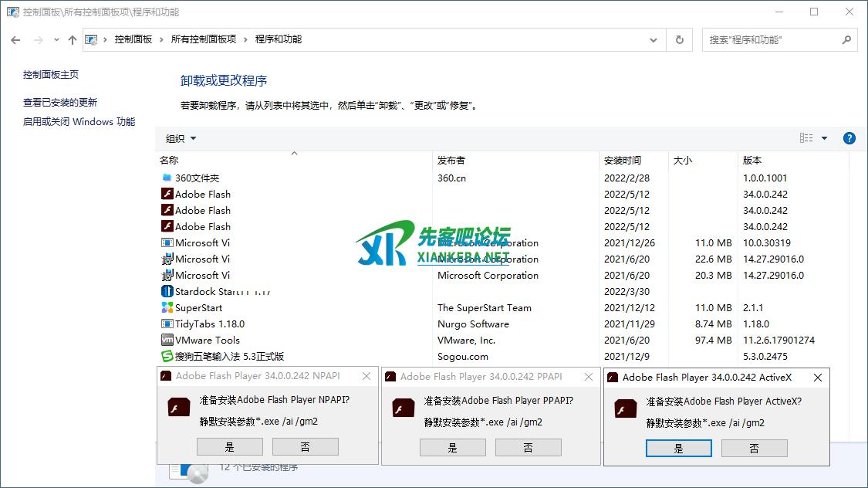Select the 搜狗五笔输入法 icon

[167, 357]
